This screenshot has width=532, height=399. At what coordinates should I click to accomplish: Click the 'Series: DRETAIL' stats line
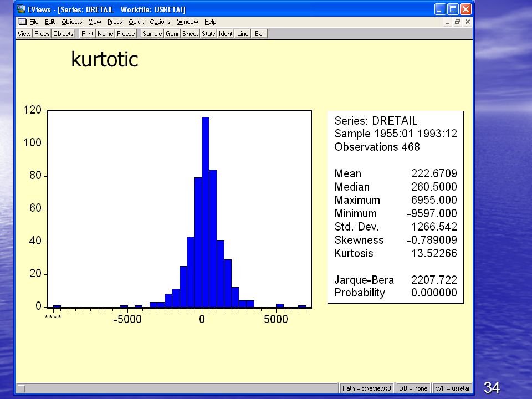376,121
